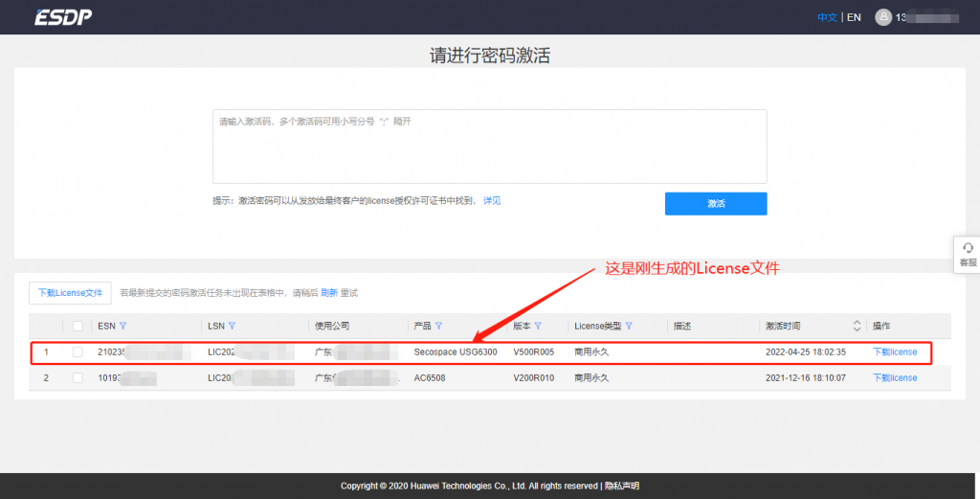Viewport: 980px width, 499px height.
Task: Click the 下载License文件 button
Action: (70, 293)
